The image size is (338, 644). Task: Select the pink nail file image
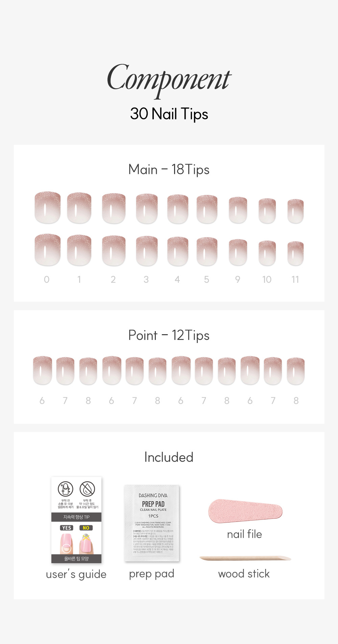pos(245,511)
